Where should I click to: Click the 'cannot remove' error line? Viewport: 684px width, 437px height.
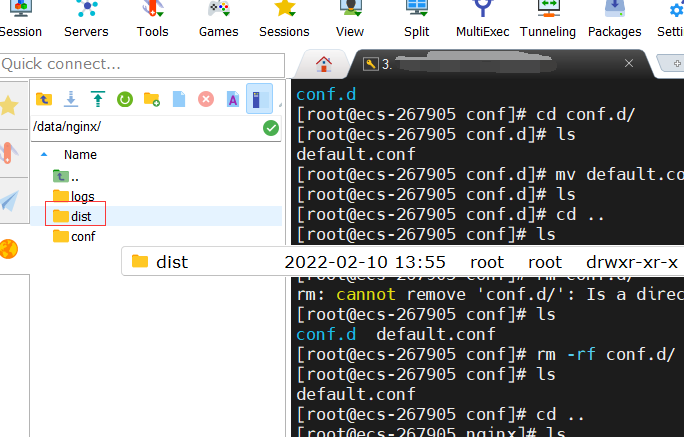click(x=489, y=295)
